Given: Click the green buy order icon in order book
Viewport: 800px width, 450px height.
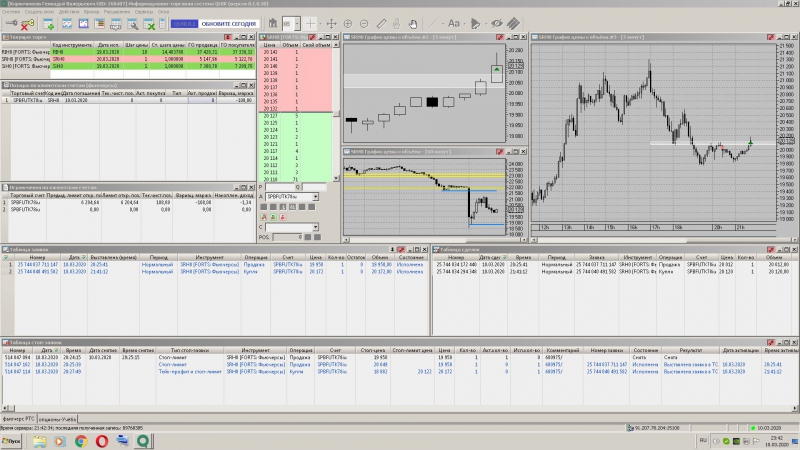Looking at the screenshot, I should click(273, 217).
